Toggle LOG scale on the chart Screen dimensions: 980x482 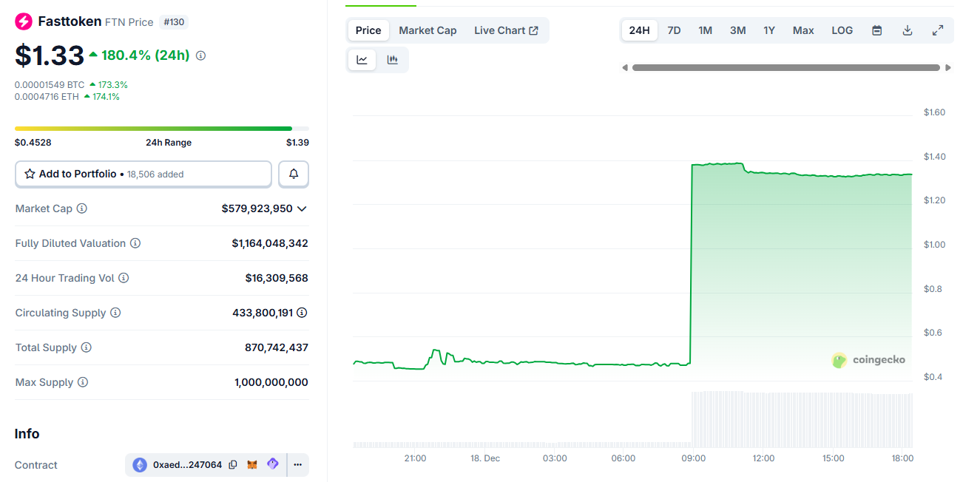point(842,30)
